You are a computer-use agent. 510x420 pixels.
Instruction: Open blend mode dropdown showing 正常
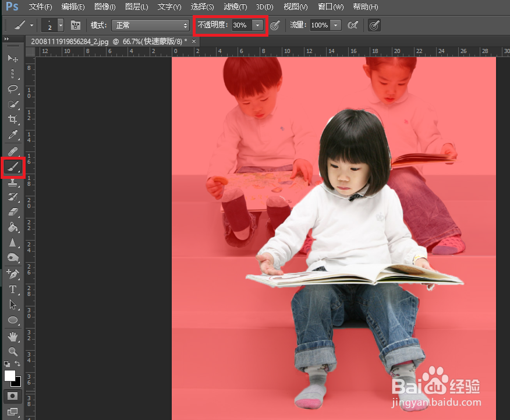point(150,25)
